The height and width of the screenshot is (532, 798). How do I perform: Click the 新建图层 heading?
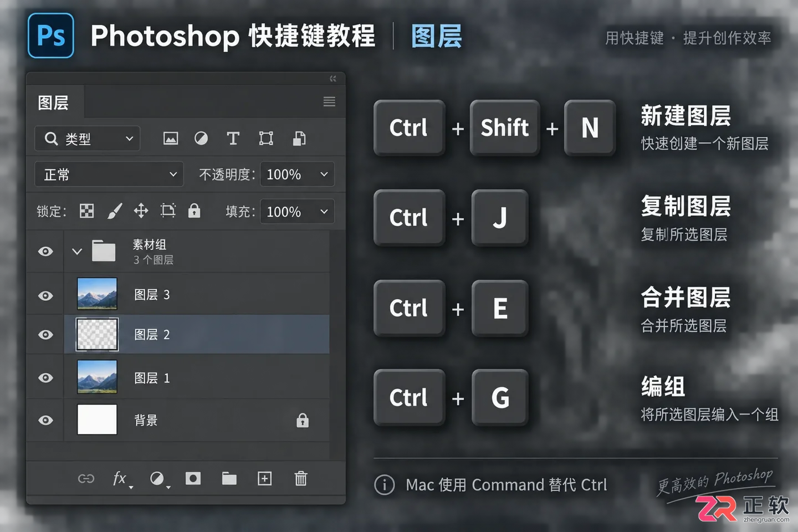(686, 116)
